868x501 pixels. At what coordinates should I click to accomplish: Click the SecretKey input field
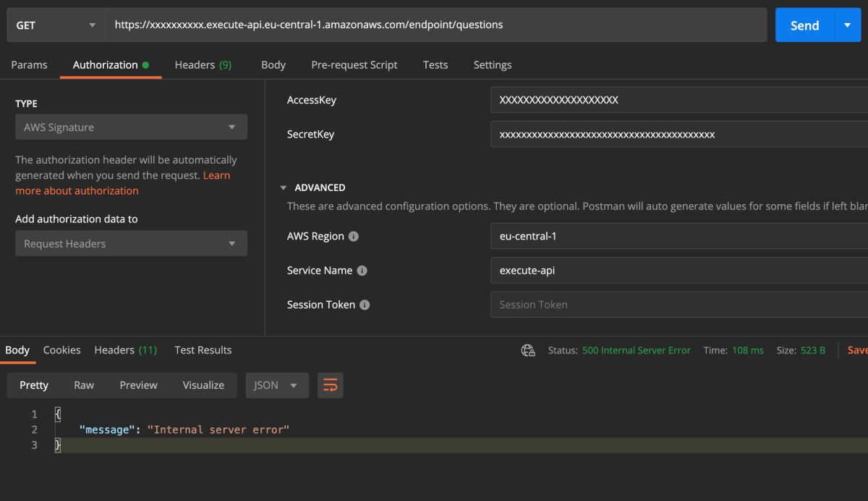pyautogui.click(x=679, y=135)
